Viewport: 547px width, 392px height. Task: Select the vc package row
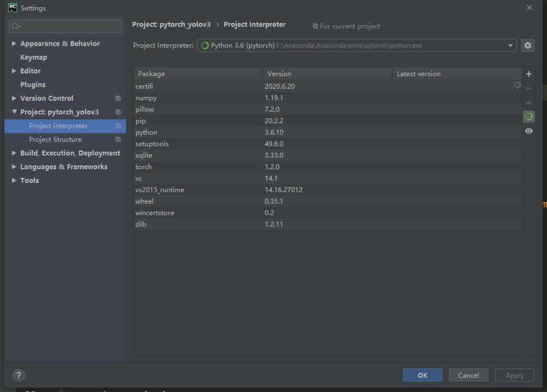point(328,178)
